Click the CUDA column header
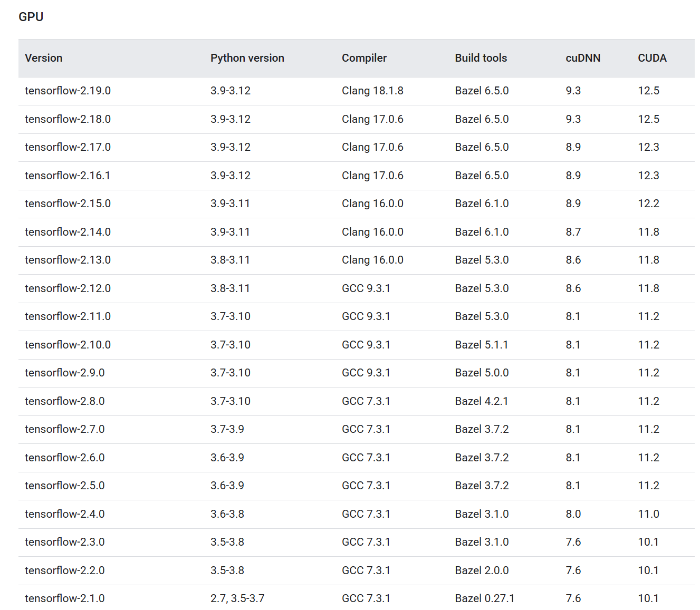Viewport: 700px width, 610px height. point(652,58)
